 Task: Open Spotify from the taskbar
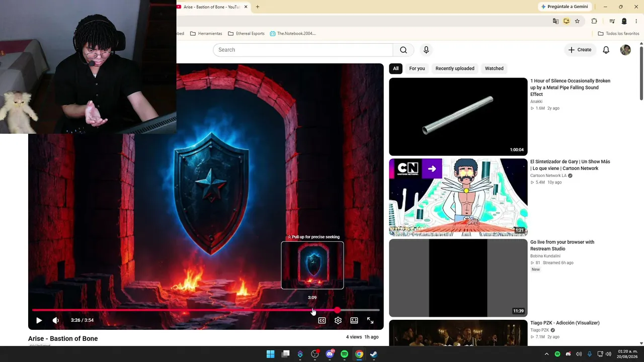pos(344,354)
